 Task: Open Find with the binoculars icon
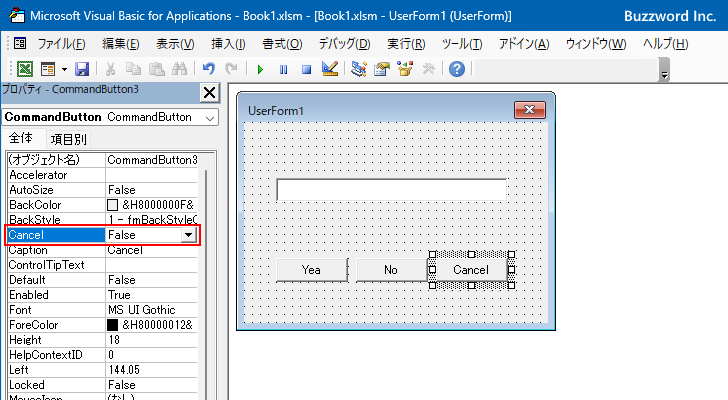[x=179, y=69]
